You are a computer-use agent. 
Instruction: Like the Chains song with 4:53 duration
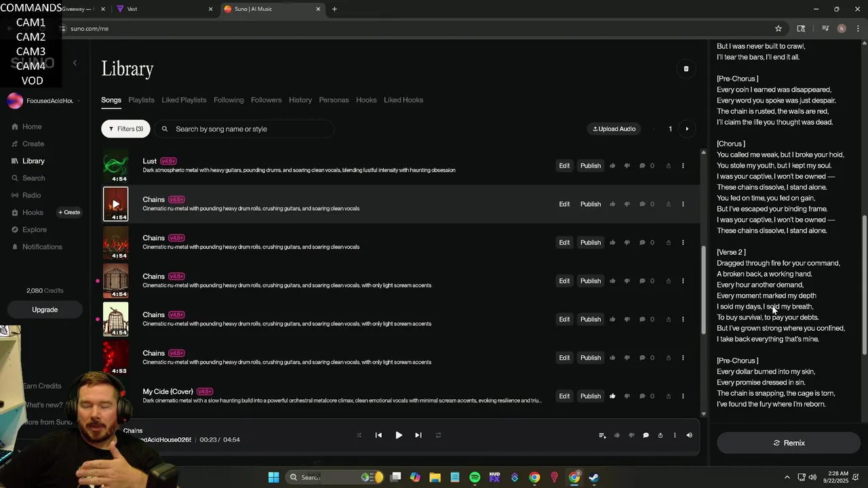pos(612,357)
